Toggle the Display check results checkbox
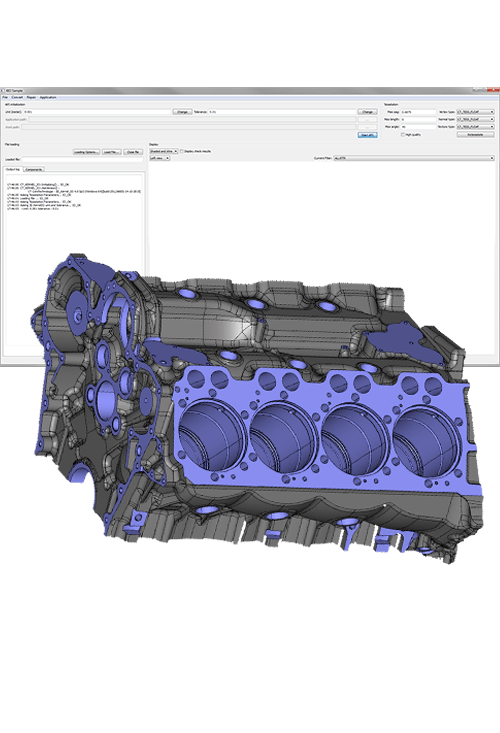 (182, 151)
